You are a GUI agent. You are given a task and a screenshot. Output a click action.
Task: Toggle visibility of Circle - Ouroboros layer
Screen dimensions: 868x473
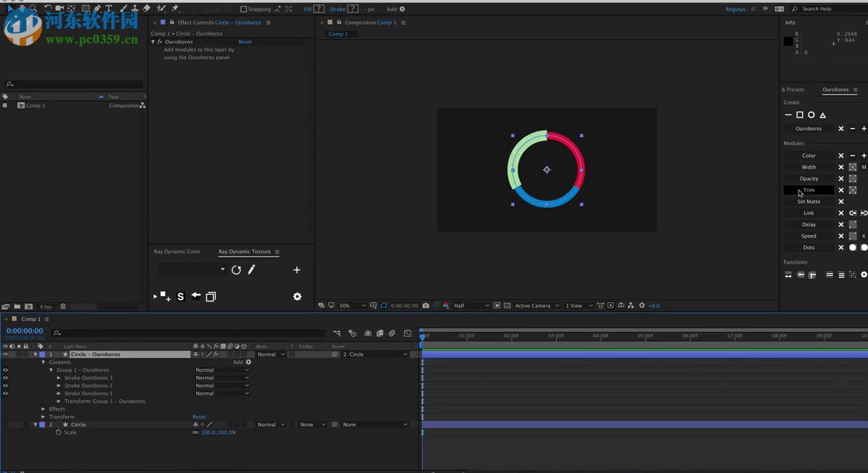pyautogui.click(x=6, y=355)
